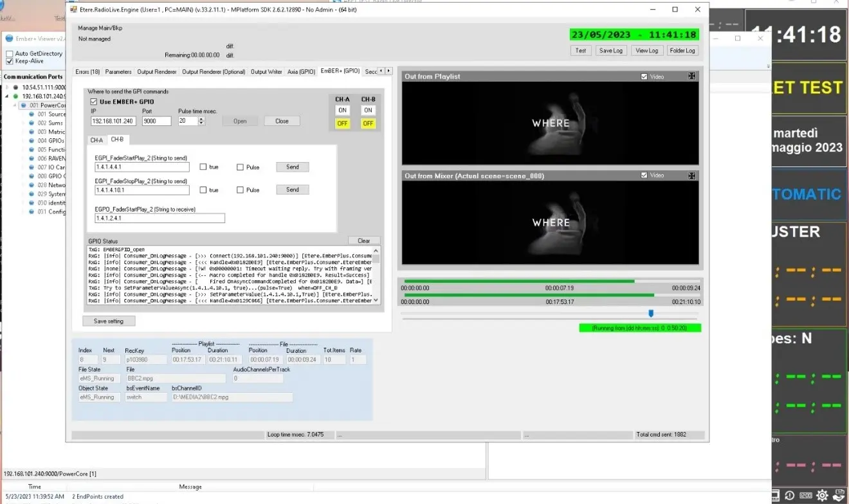Maximize the Out from Playlist video preview
Image resolution: width=849 pixels, height=504 pixels.
coord(691,76)
